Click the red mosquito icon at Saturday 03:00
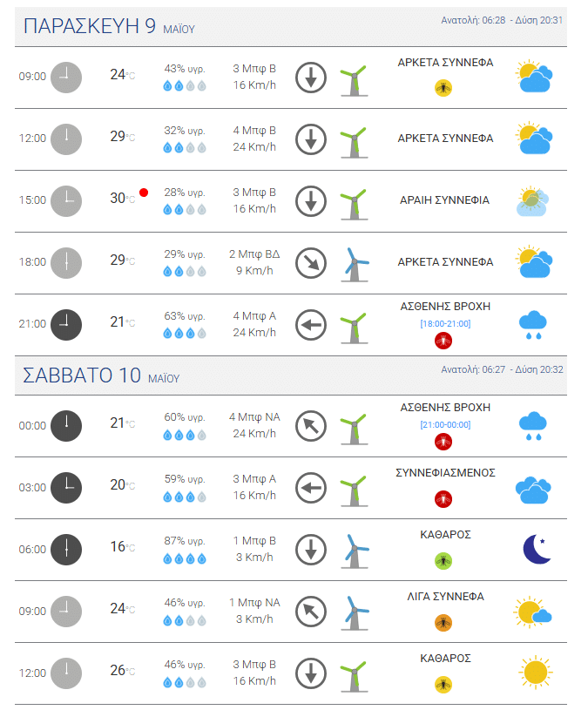588x710 pixels. pyautogui.click(x=443, y=499)
